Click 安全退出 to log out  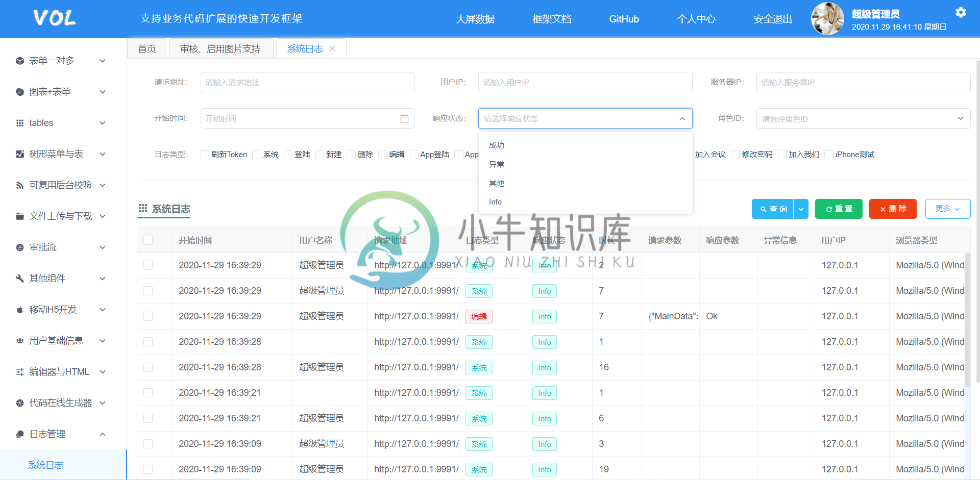pos(773,19)
